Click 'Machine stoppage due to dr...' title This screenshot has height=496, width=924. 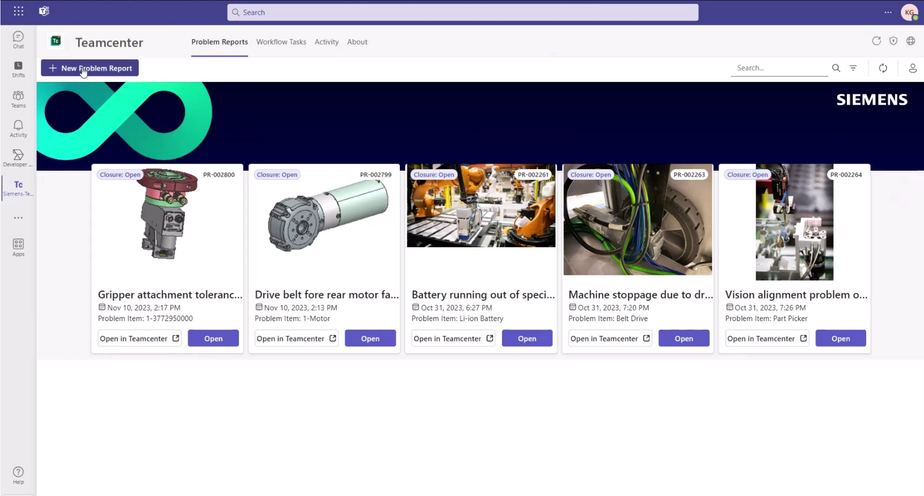point(641,295)
